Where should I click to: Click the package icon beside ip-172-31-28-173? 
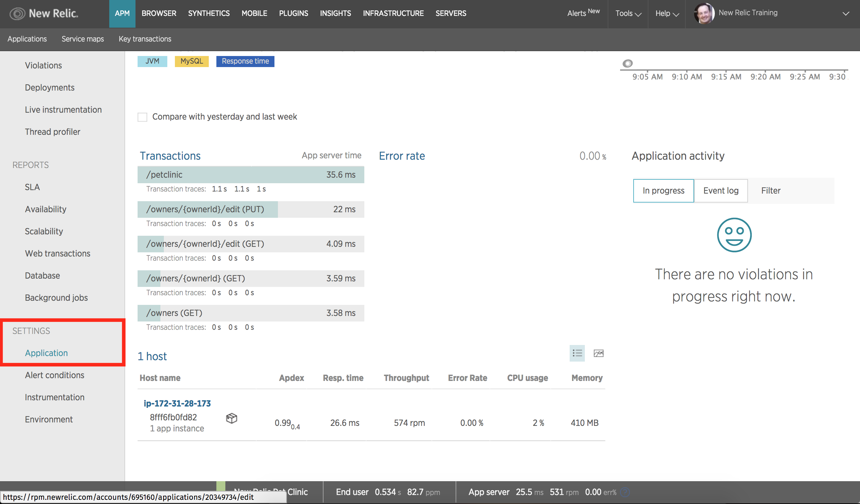pos(232,418)
